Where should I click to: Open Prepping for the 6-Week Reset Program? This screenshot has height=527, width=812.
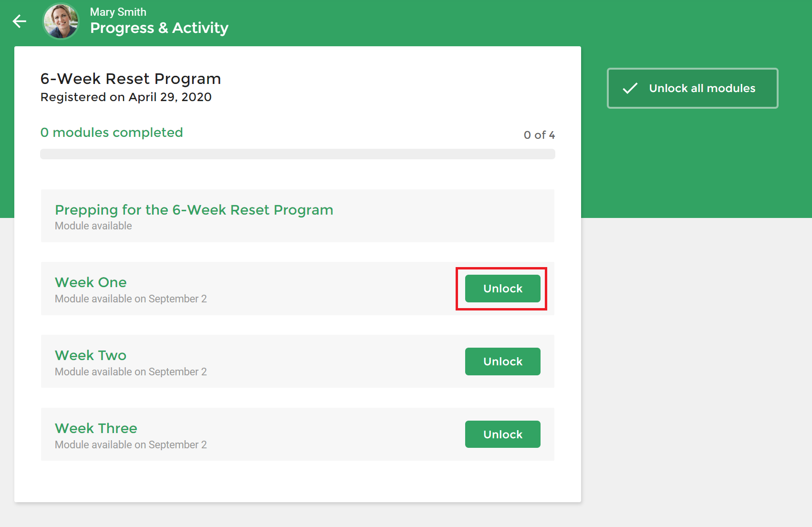click(x=194, y=210)
